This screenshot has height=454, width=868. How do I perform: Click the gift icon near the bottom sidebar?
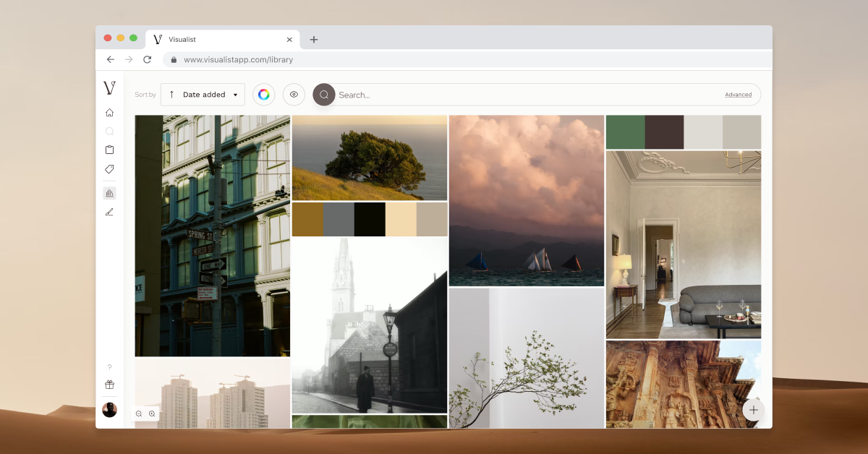click(109, 385)
